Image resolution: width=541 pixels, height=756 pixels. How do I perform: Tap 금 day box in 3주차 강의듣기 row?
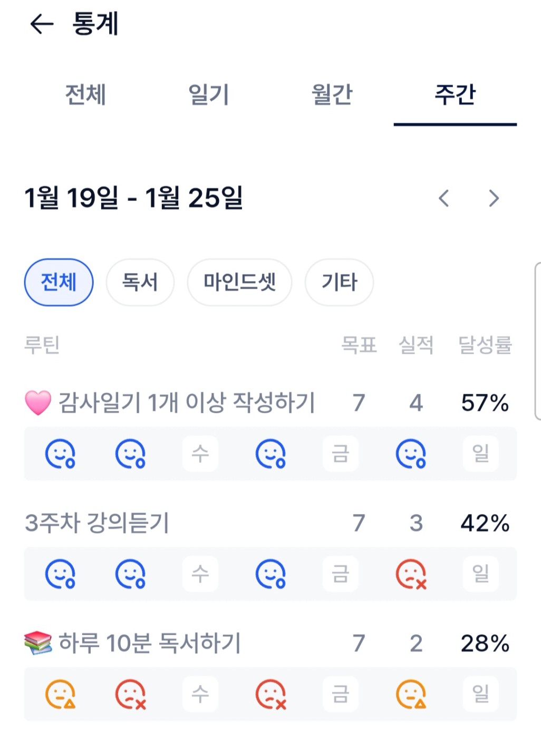pos(341,574)
